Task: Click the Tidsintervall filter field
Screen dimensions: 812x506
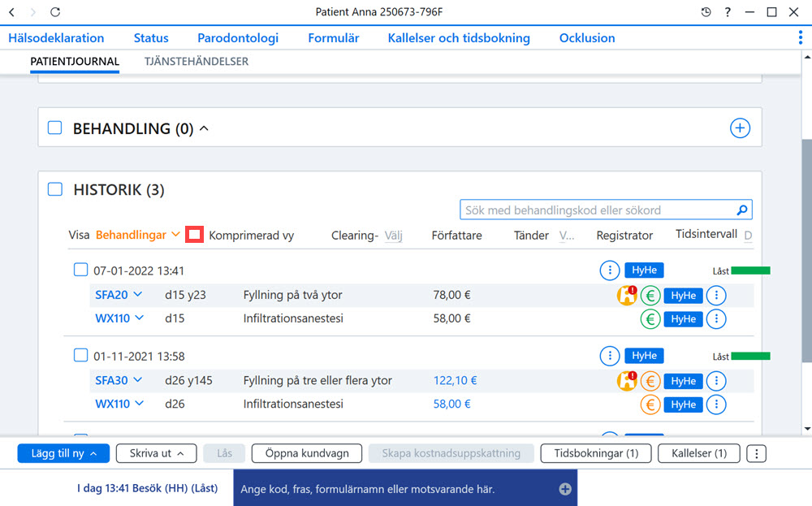Action: point(748,236)
